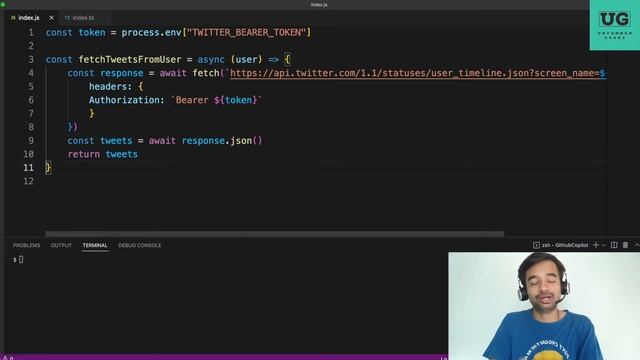Switch to the index.ts tab

click(83, 18)
